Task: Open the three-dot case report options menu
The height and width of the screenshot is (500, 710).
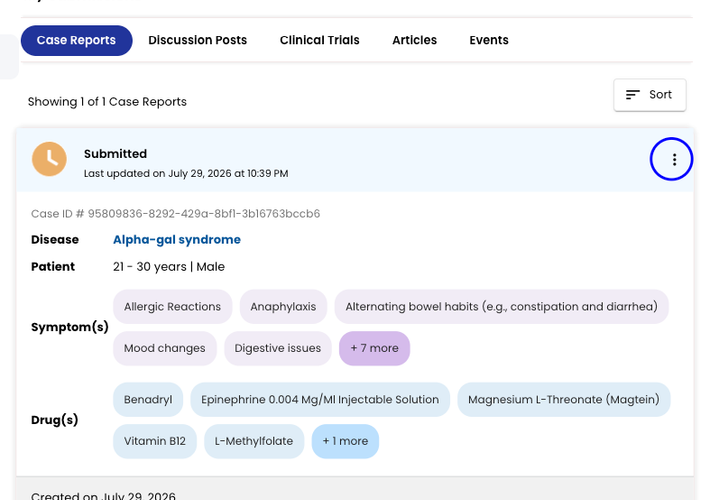Action: point(674,159)
